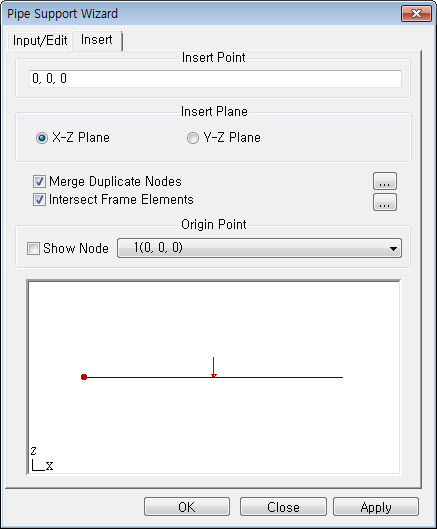Click the OK button
The height and width of the screenshot is (529, 437).
click(x=187, y=507)
